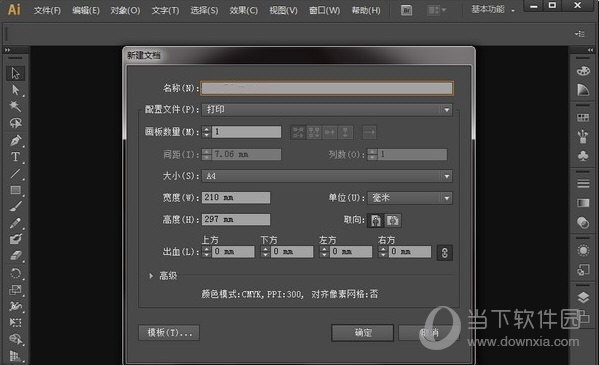Choose portrait orientation button
This screenshot has height=365, width=599.
[x=376, y=221]
